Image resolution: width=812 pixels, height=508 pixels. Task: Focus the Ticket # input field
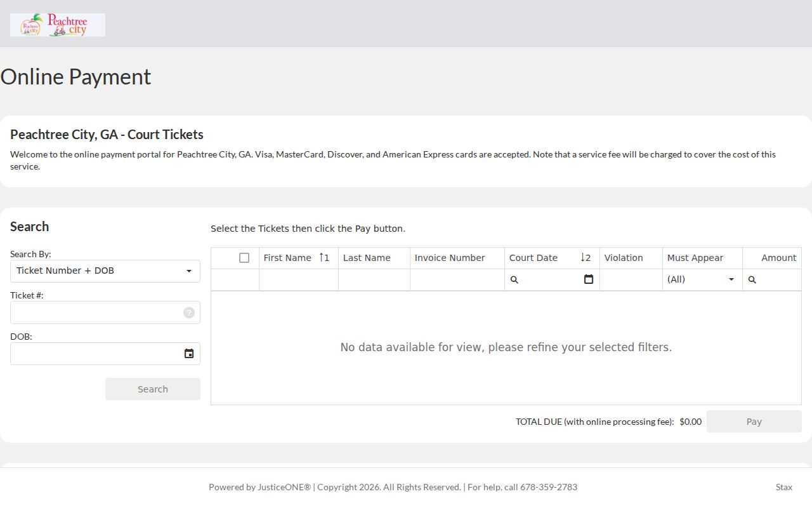[x=96, y=312]
